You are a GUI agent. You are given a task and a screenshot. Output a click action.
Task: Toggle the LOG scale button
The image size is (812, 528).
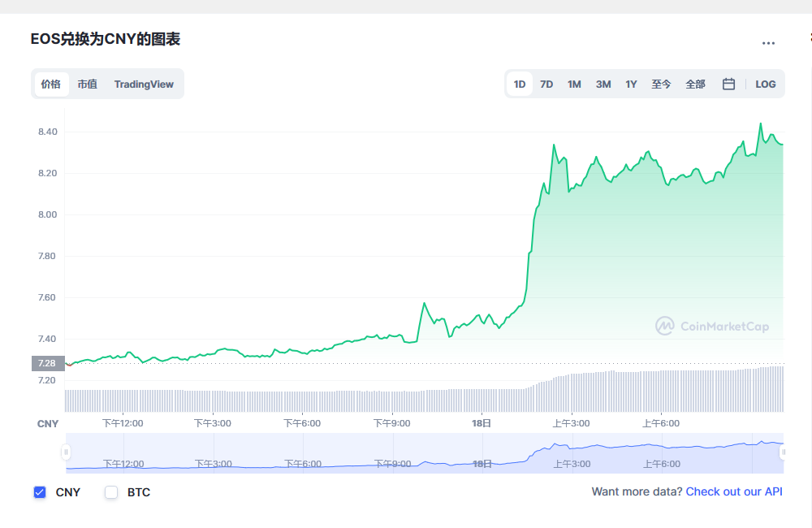point(766,84)
